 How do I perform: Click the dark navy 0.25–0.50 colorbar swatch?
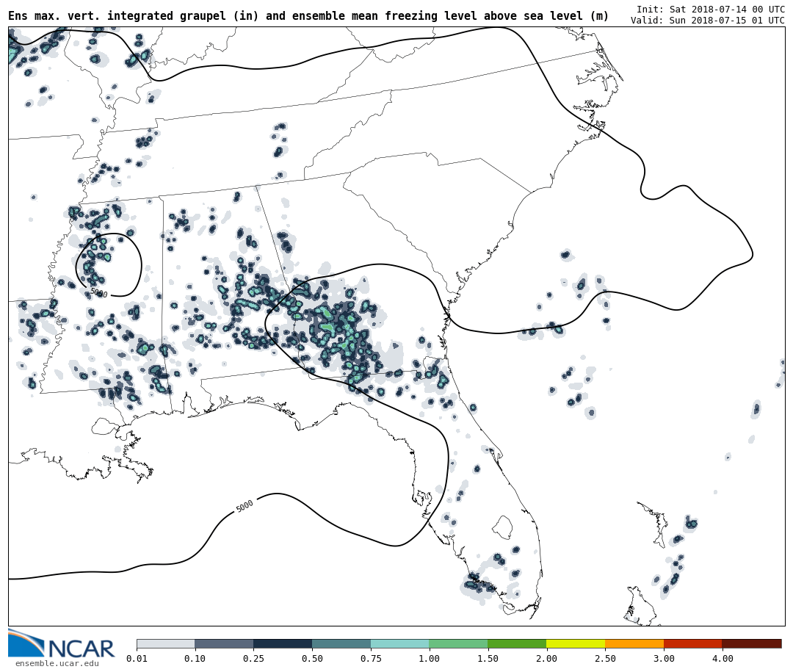283,643
